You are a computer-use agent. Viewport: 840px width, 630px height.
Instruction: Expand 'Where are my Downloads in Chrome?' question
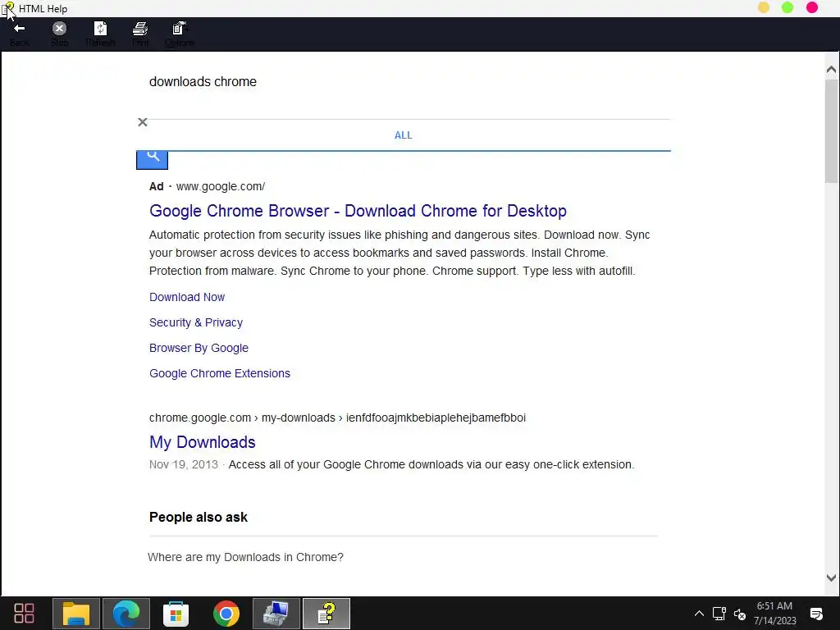pos(245,557)
